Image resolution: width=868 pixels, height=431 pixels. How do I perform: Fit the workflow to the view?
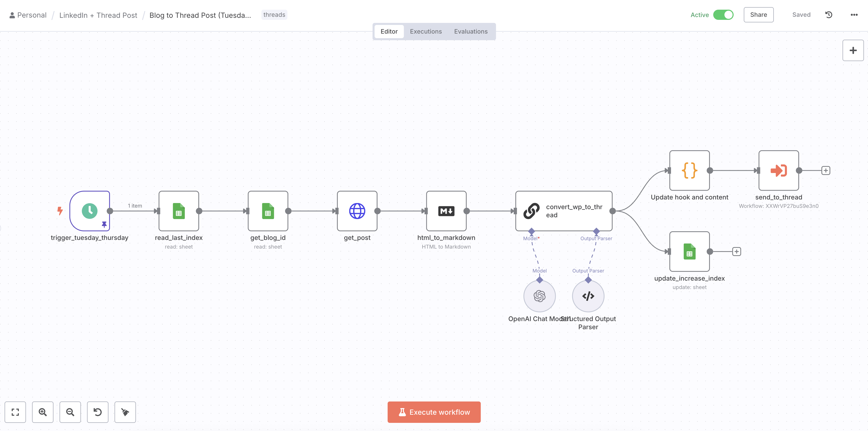(15, 412)
